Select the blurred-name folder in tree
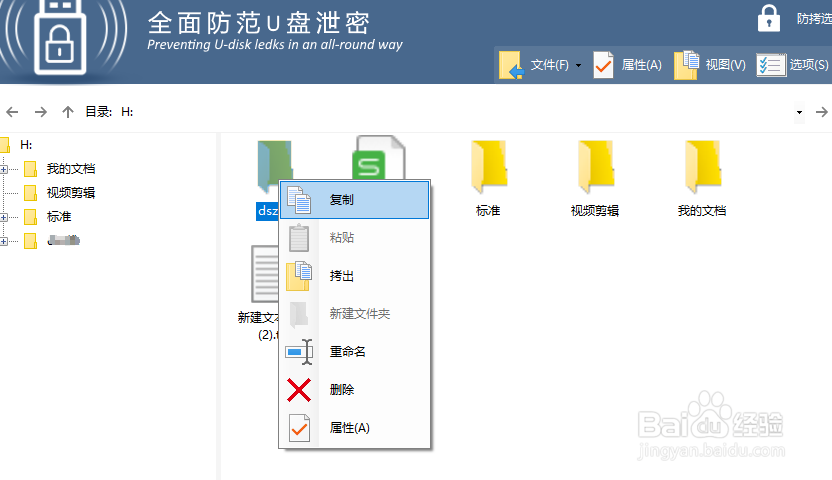This screenshot has height=480, width=832. tap(64, 241)
